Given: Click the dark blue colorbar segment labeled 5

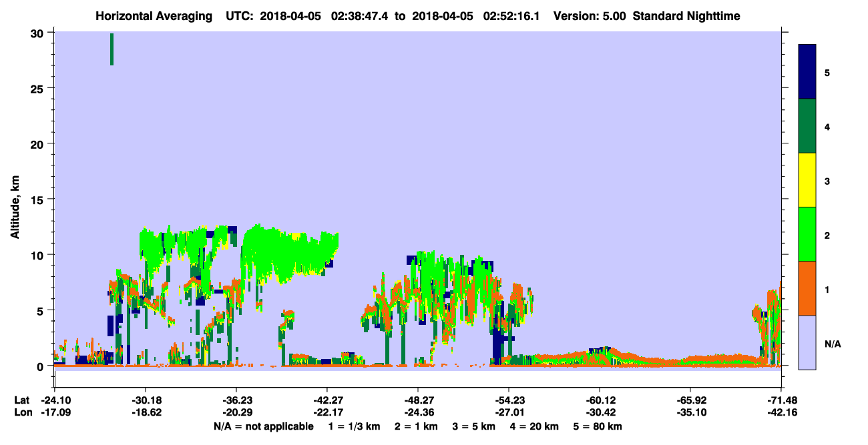Looking at the screenshot, I should tap(807, 71).
